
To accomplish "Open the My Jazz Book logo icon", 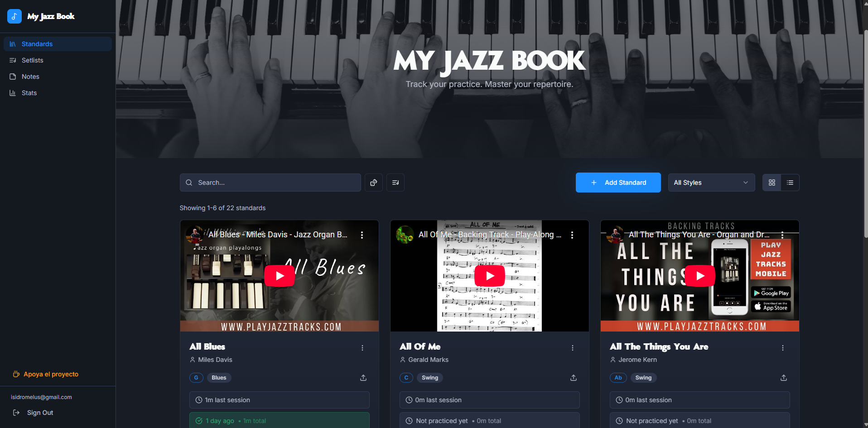I will [14, 16].
